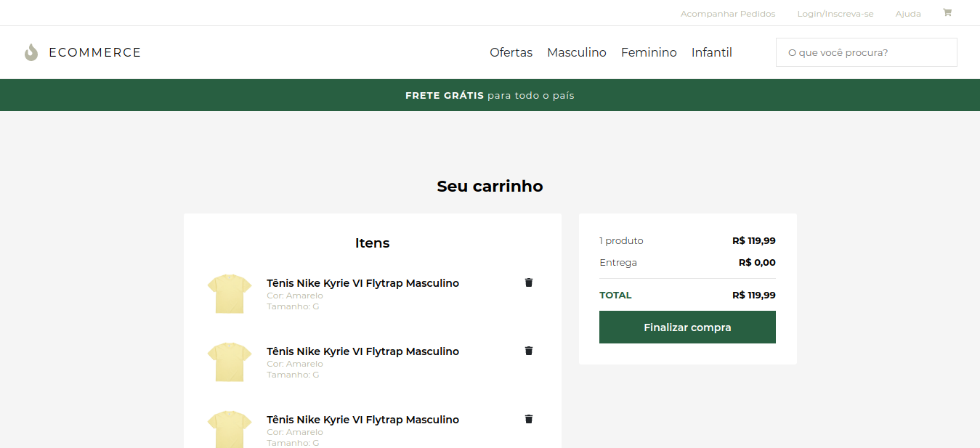980x448 pixels.
Task: Open the Feminino category
Action: click(x=649, y=52)
